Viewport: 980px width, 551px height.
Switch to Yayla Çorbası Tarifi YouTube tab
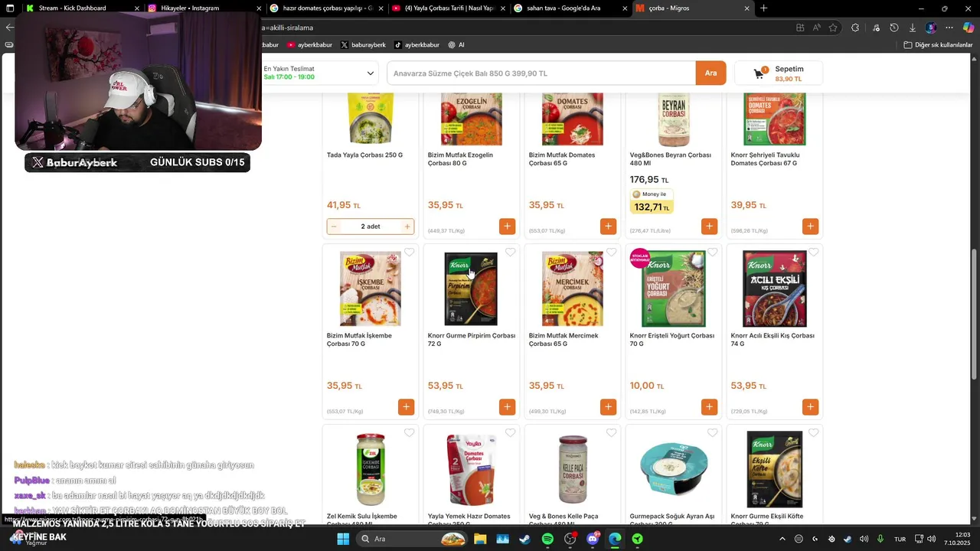[x=449, y=8]
